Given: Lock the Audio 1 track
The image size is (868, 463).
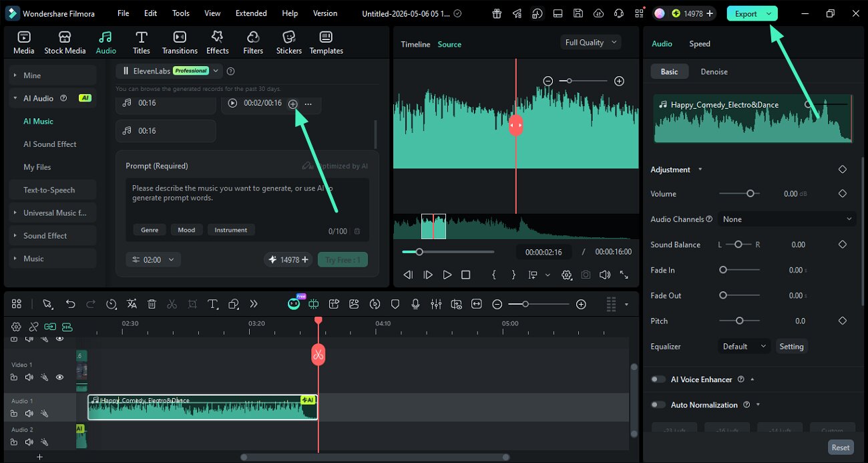Looking at the screenshot, I should (14, 414).
